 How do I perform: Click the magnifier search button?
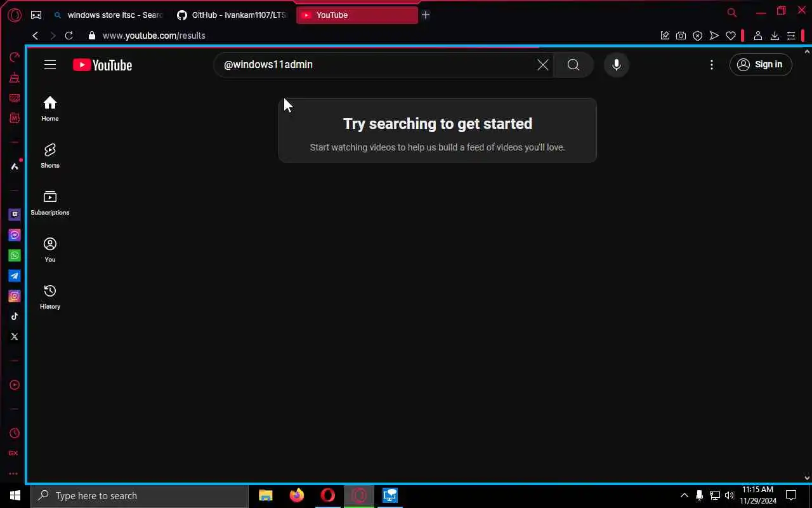573,65
